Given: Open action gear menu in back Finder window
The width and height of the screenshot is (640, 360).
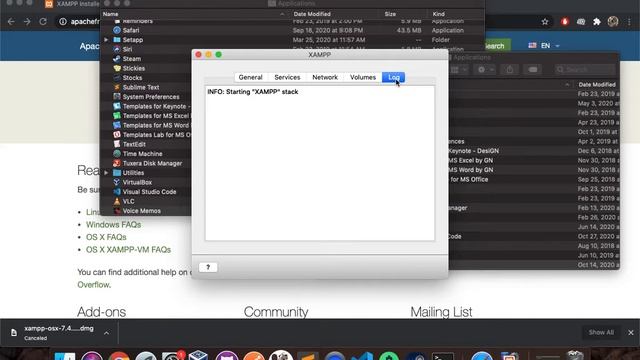Looking at the screenshot, I should coord(485,70).
